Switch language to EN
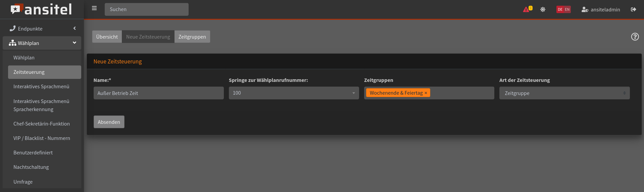Viewport: 644px width, 192px height. [x=567, y=9]
